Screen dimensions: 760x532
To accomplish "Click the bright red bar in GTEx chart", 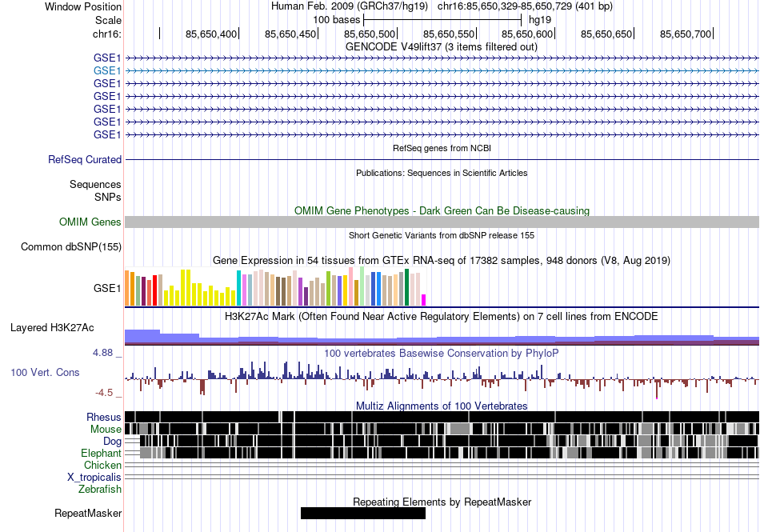I will tap(155, 290).
